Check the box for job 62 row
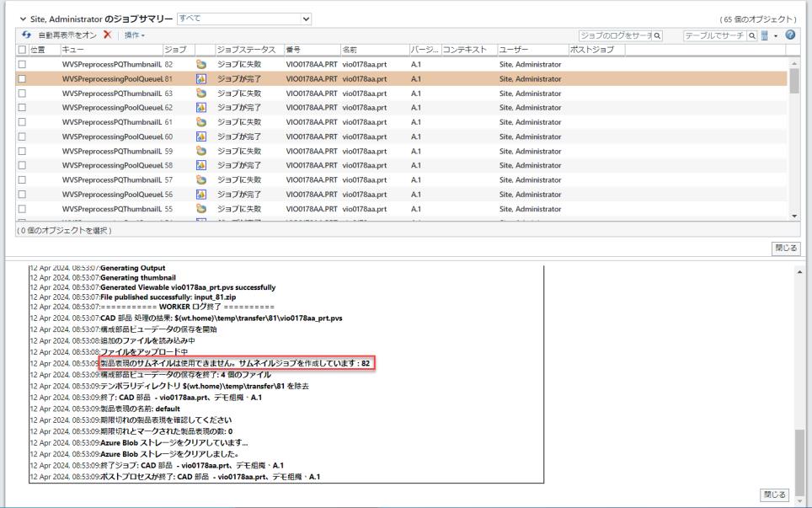Image resolution: width=812 pixels, height=508 pixels. (22, 108)
